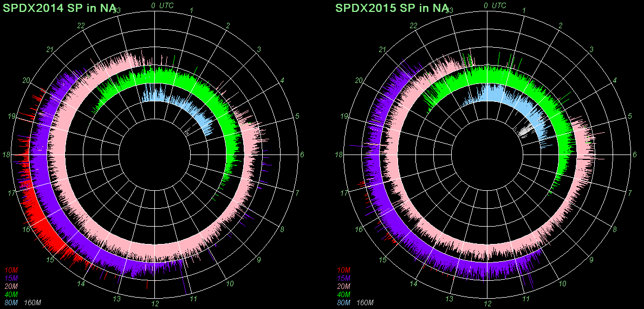
Task: Click the hour 18 label on the 2014 chart
Action: coord(6,155)
